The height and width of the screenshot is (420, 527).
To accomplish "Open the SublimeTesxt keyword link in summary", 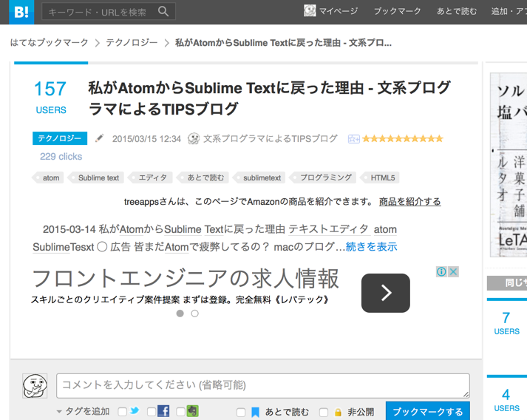I will pyautogui.click(x=63, y=247).
